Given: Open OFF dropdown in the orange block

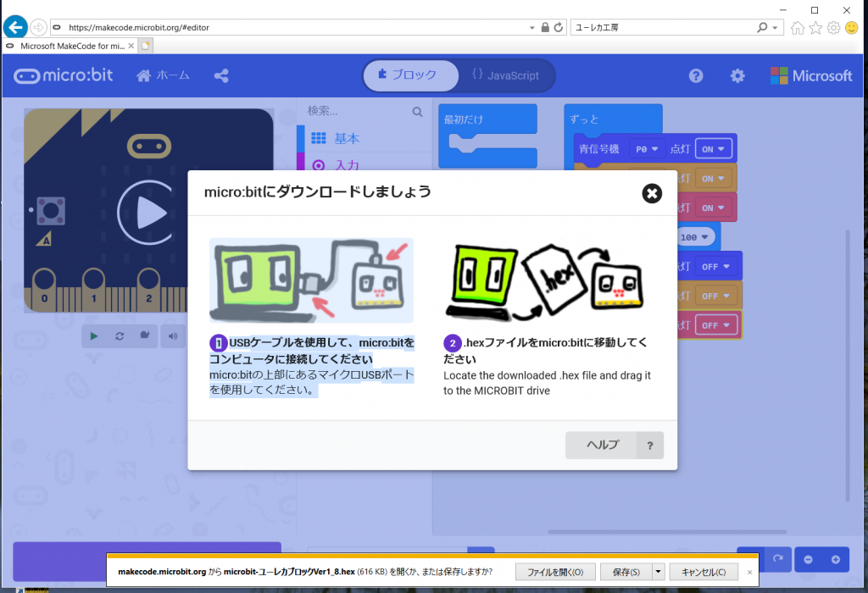Looking at the screenshot, I should [x=716, y=296].
